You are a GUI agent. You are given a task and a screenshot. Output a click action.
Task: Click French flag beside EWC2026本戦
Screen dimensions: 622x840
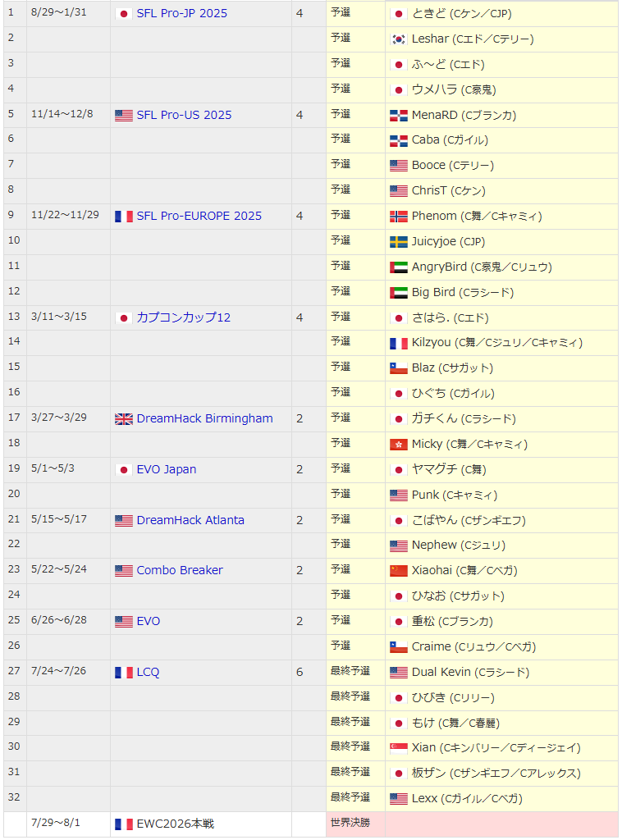[x=124, y=824]
